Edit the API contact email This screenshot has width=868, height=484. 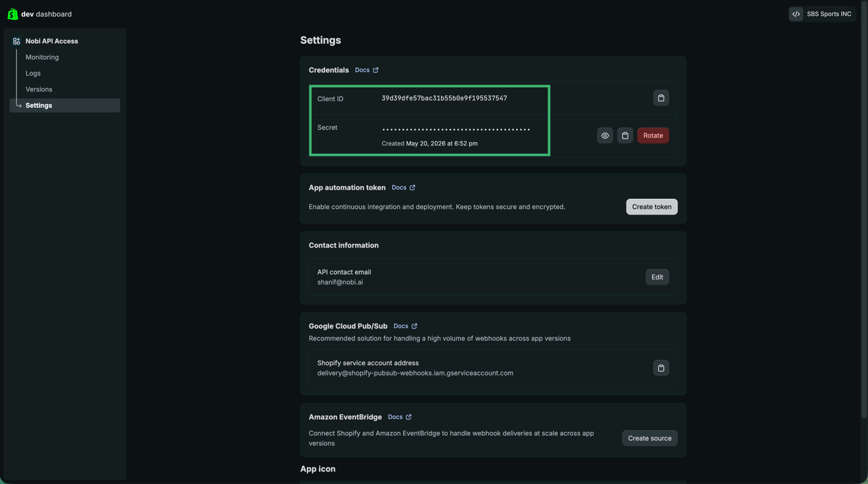pos(657,277)
